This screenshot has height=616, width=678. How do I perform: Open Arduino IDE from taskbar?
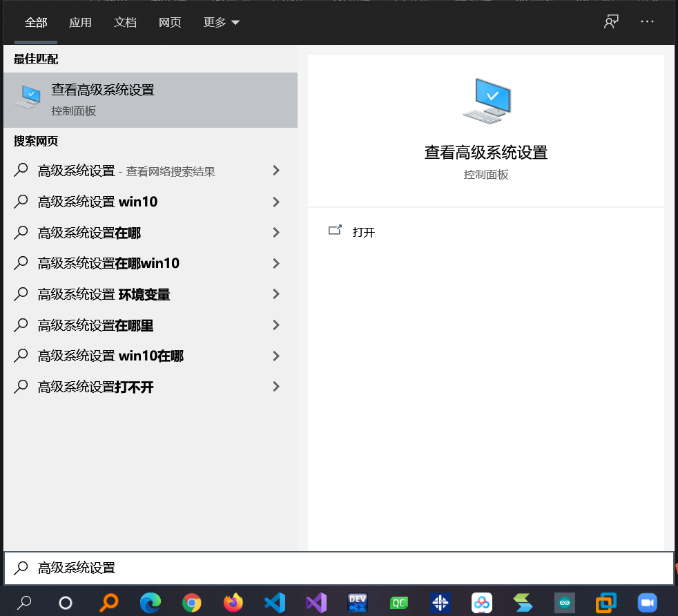[565, 603]
